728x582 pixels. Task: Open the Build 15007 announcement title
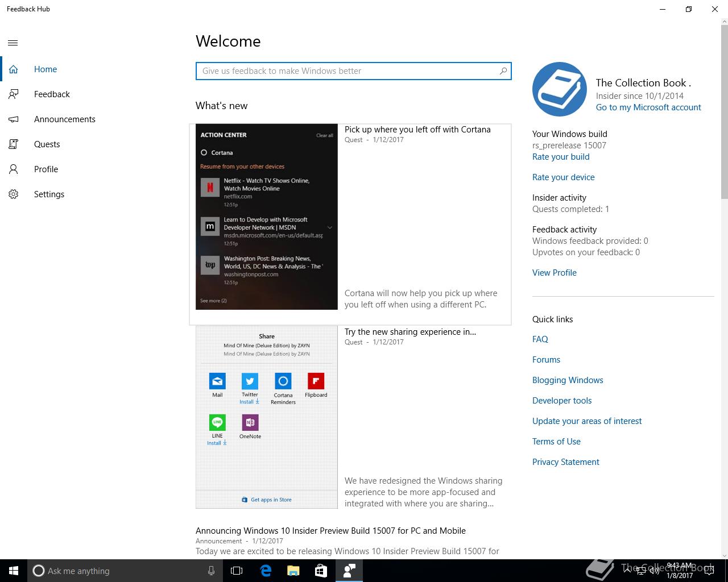point(330,531)
